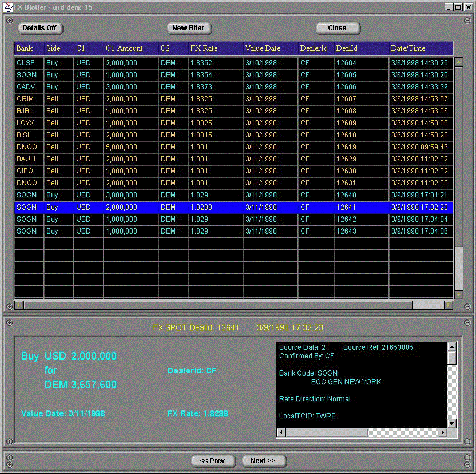The width and height of the screenshot is (476, 474).
Task: Go to next deal with Next >>
Action: click(263, 461)
